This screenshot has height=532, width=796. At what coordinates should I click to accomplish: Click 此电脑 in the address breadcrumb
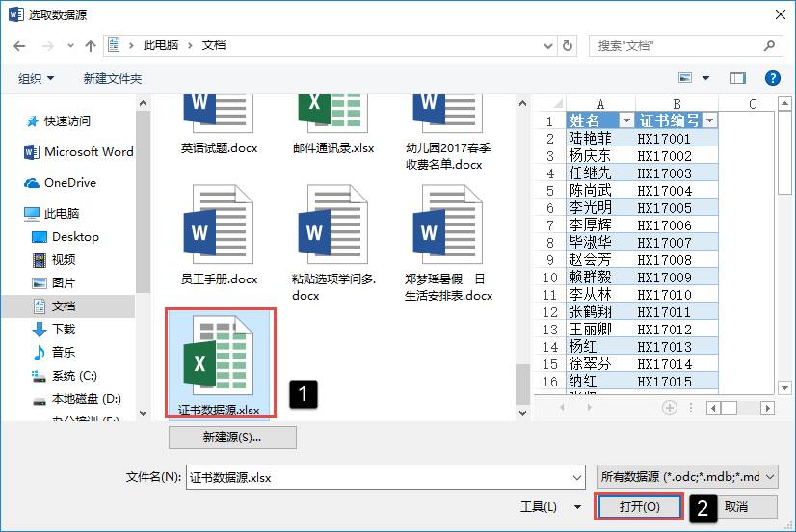[x=161, y=45]
